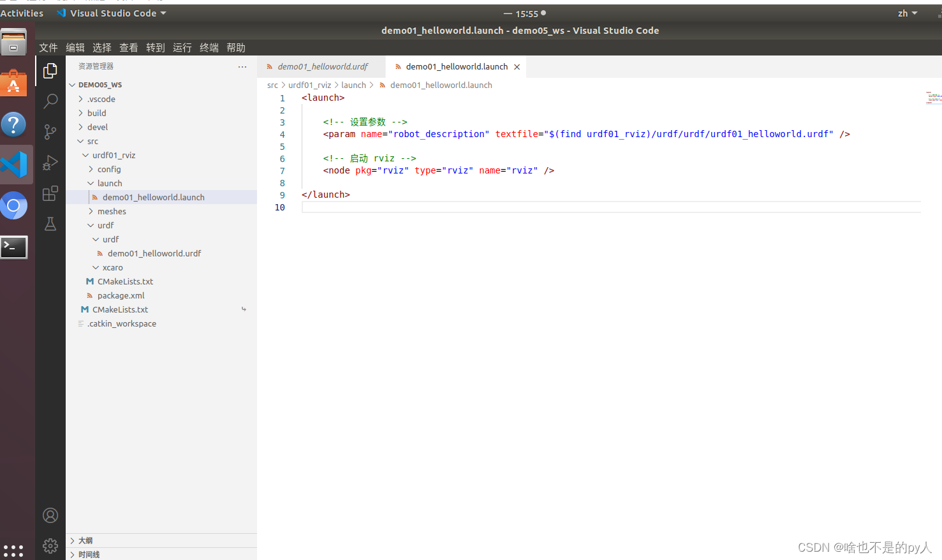
Task: Click the urdf01_rviz breadcrumb segment
Action: (309, 85)
